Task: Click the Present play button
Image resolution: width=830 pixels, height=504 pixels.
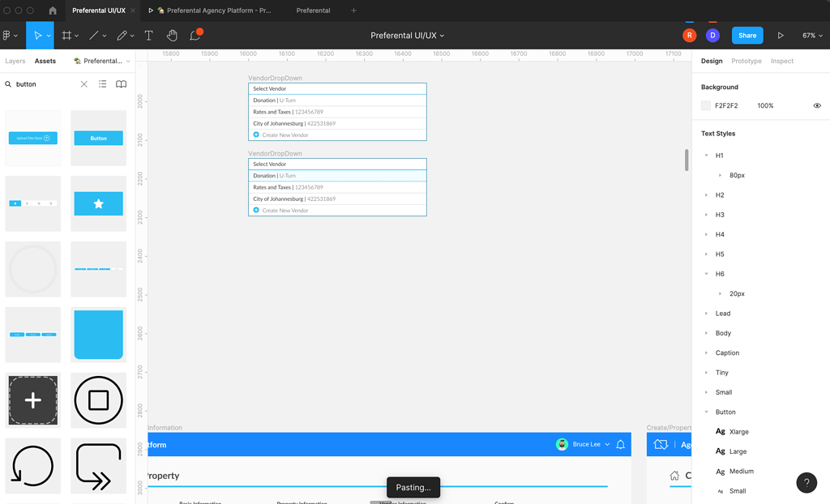Action: [x=781, y=36]
